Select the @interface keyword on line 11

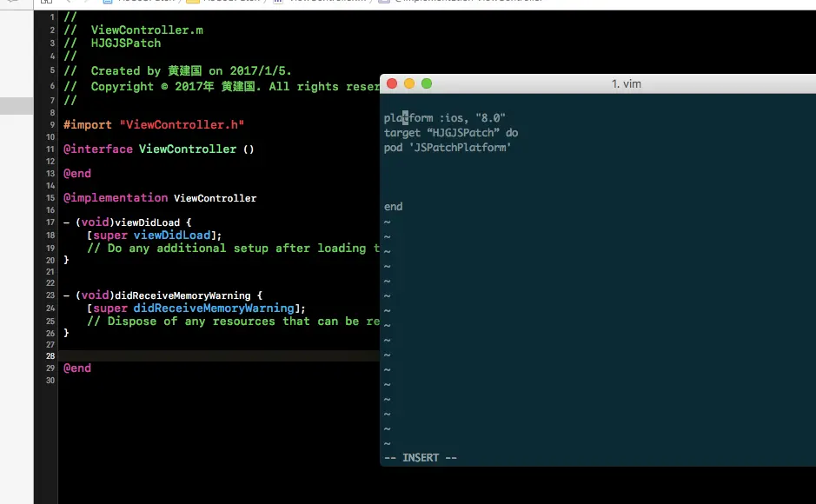(x=98, y=149)
